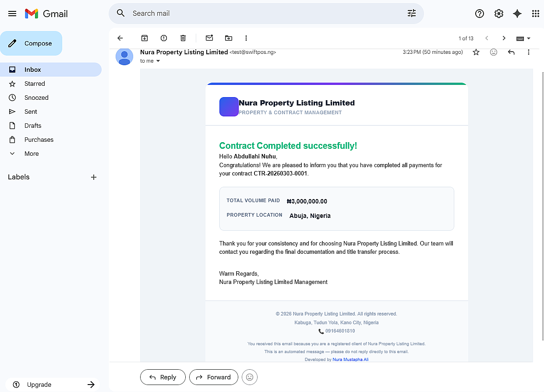Open Google apps grid
This screenshot has width=544, height=392.
[536, 14]
